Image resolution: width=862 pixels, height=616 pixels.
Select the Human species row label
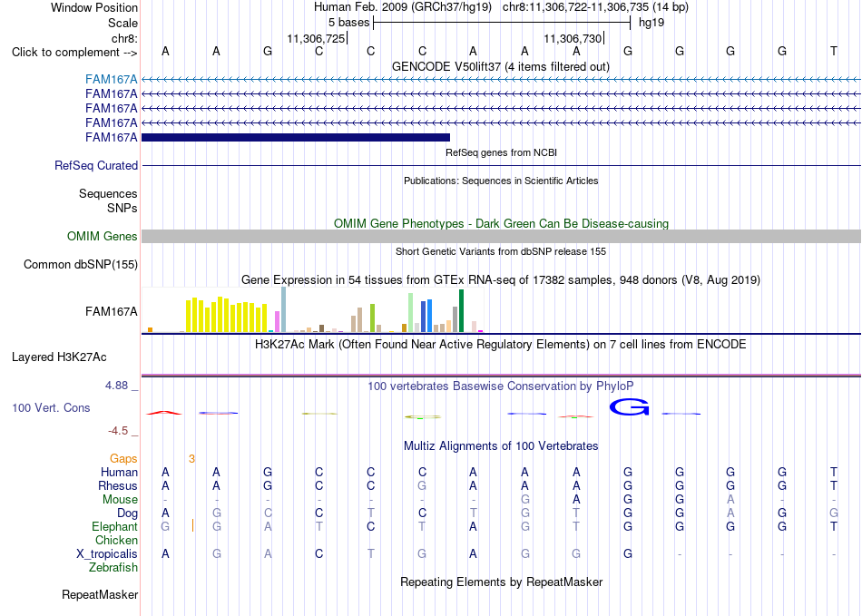[119, 472]
